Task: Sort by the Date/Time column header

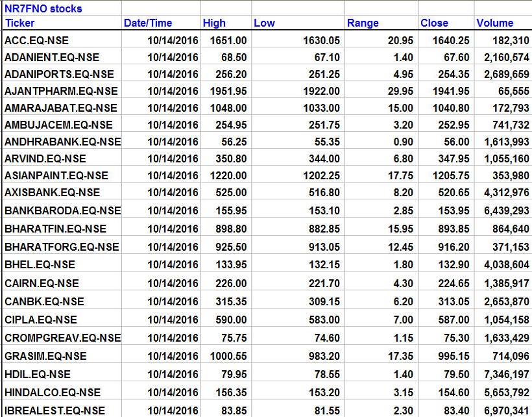Action: [148, 23]
